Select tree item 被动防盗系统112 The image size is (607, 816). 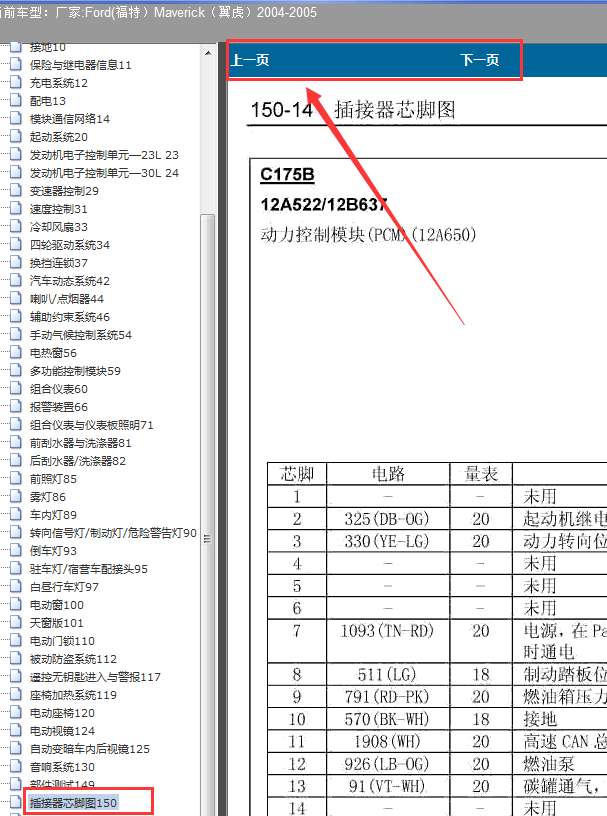[73, 659]
